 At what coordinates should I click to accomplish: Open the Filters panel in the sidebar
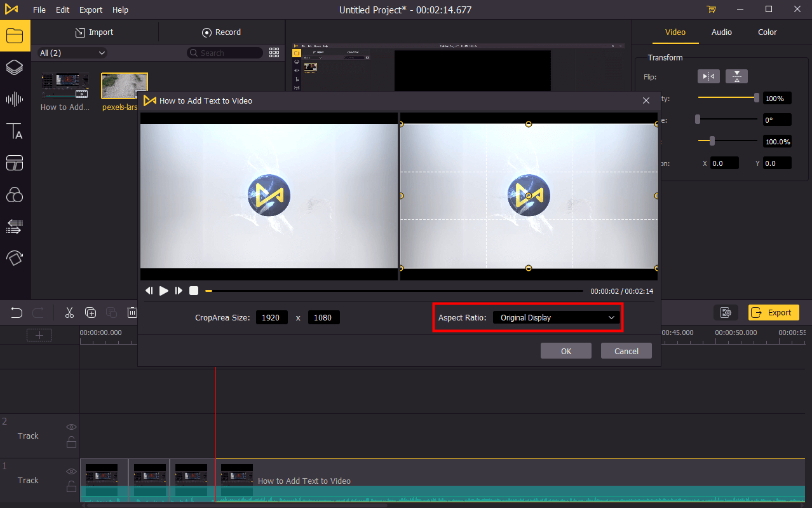(x=14, y=195)
